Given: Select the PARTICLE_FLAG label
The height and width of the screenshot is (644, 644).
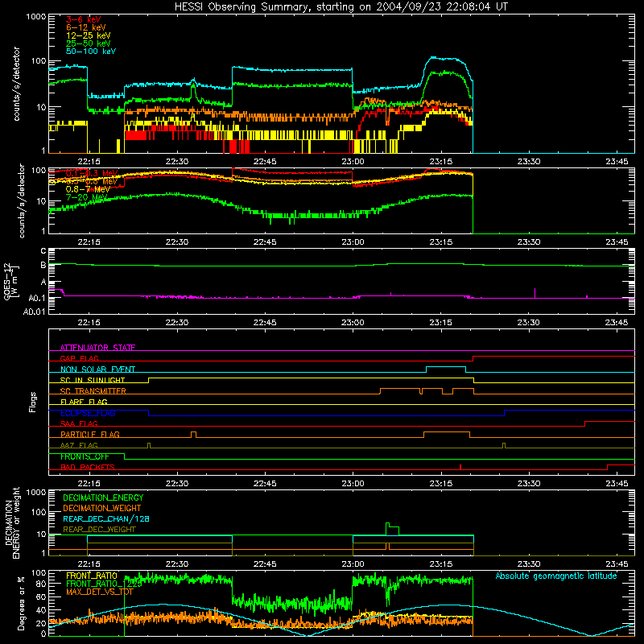Looking at the screenshot, I should click(90, 435).
